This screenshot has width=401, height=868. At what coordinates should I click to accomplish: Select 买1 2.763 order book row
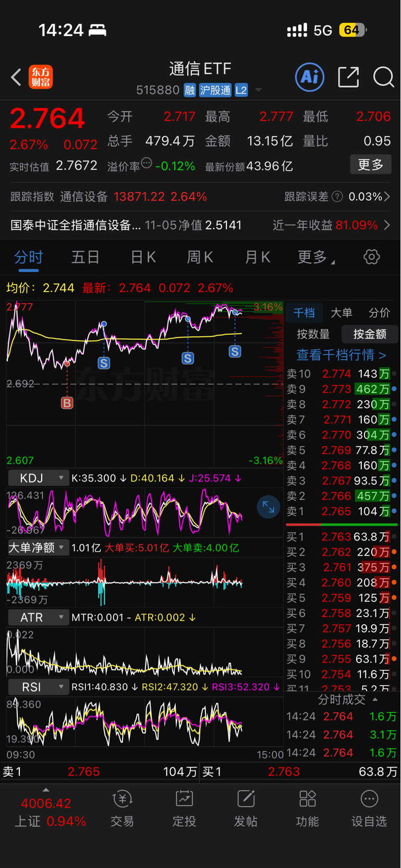tap(342, 536)
